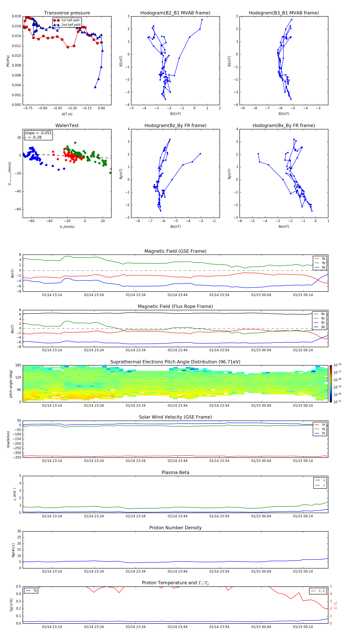
Task: Select the 'Pt(nPa)' y-axis label
Action: click(8, 61)
